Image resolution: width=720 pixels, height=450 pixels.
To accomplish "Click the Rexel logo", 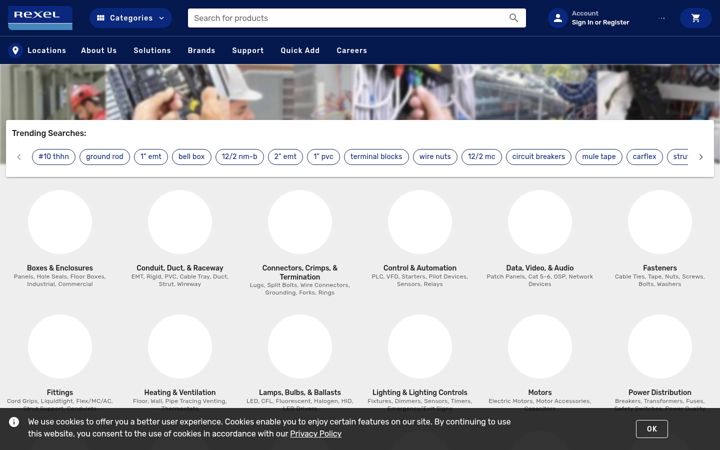I will tap(40, 18).
